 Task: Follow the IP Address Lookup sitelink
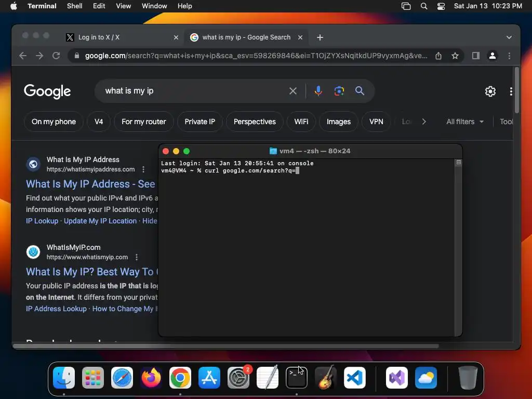pos(56,309)
